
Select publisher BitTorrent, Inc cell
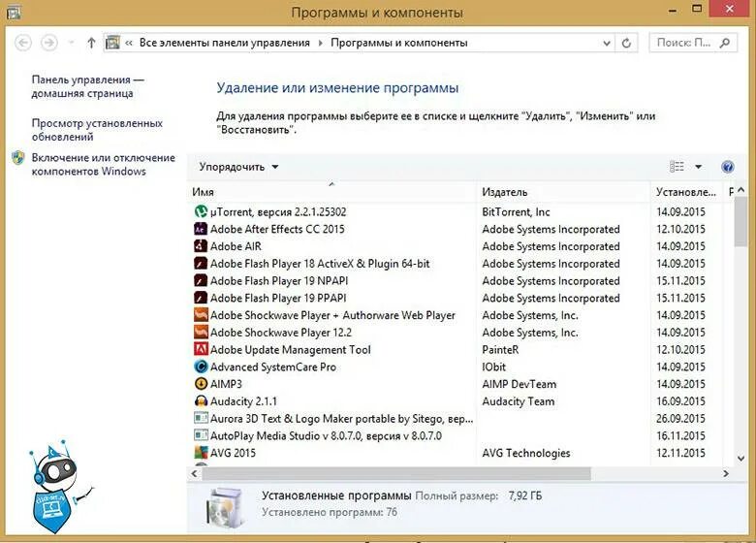(x=516, y=211)
